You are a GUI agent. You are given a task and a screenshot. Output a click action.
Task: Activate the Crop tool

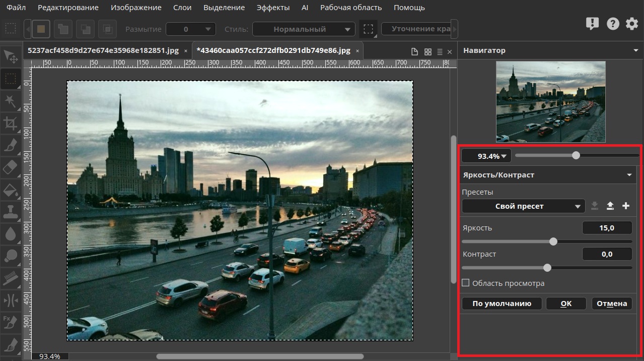pos(11,123)
